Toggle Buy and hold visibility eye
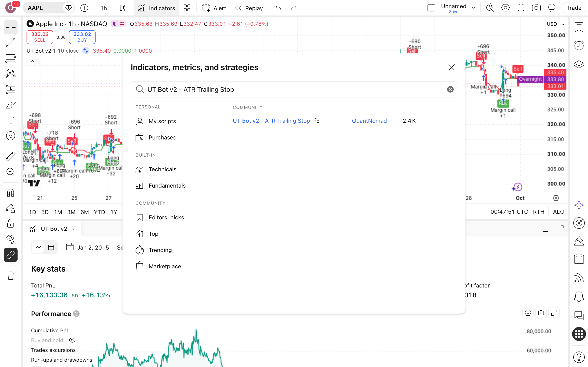588x367 pixels. 72,340
